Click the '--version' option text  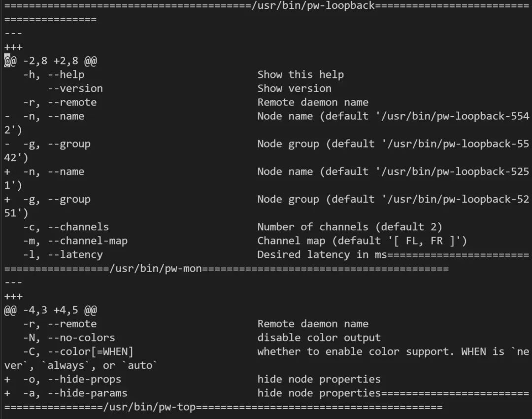75,89
